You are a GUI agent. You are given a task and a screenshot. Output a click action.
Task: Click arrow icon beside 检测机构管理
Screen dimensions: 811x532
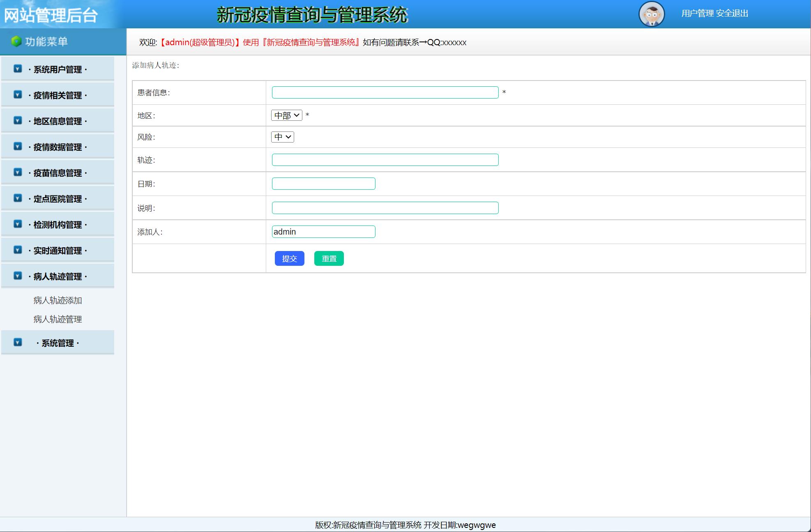coord(18,224)
